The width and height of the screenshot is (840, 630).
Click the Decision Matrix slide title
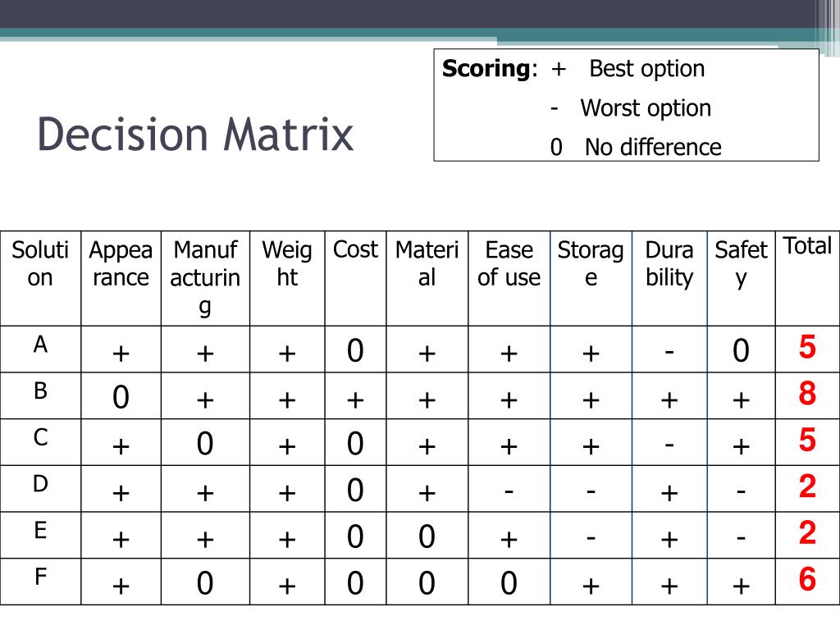tap(195, 134)
